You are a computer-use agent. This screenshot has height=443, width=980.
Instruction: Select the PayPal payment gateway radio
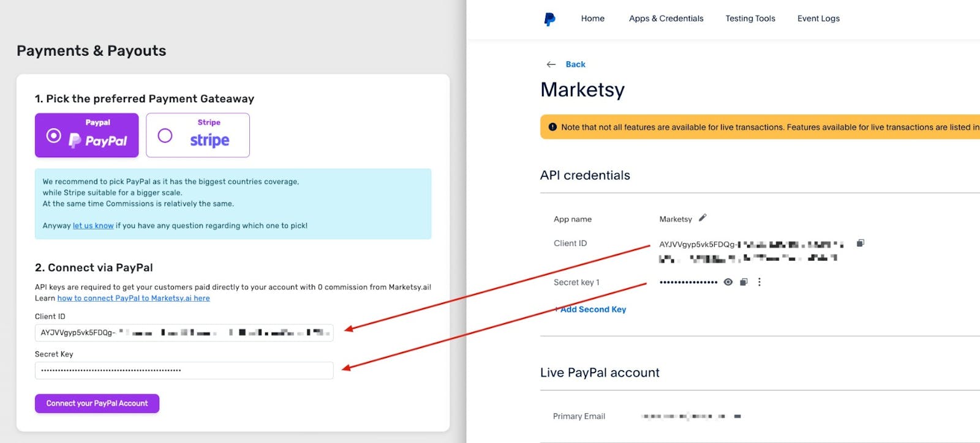click(x=54, y=135)
